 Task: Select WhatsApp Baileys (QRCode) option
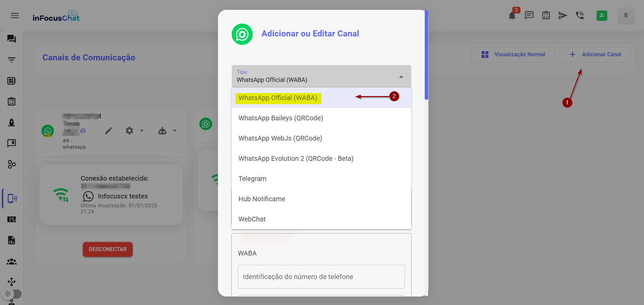coord(281,118)
